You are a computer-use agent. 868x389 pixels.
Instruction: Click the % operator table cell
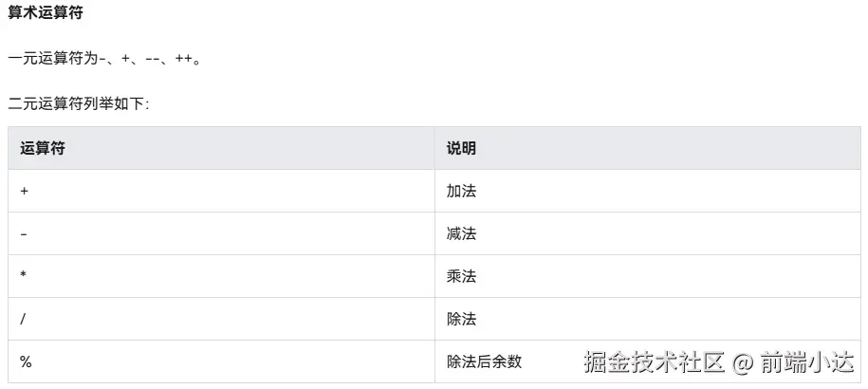pyautogui.click(x=25, y=361)
